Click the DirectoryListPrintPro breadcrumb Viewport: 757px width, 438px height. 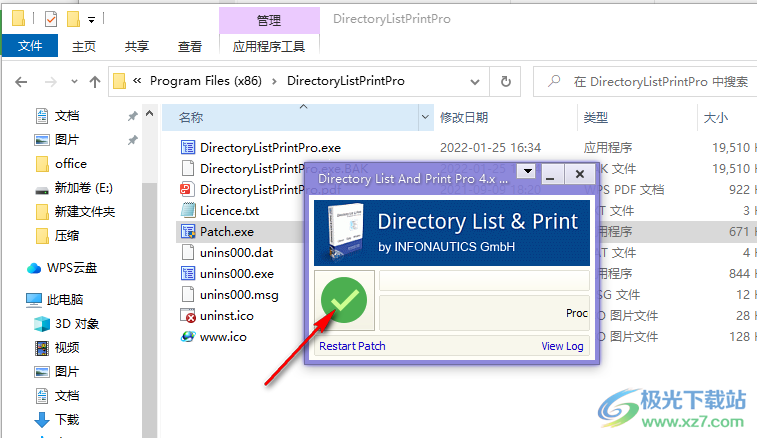[346, 81]
